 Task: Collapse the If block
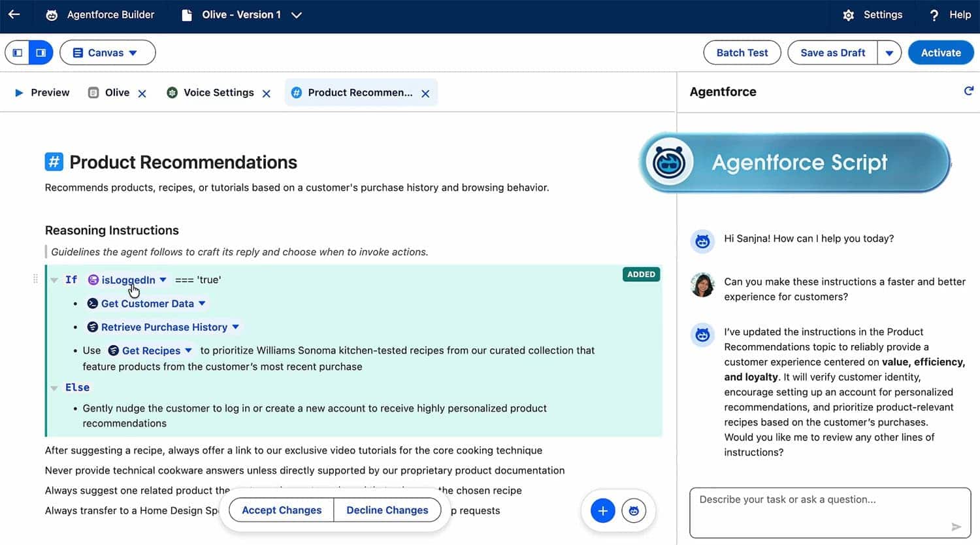click(54, 280)
